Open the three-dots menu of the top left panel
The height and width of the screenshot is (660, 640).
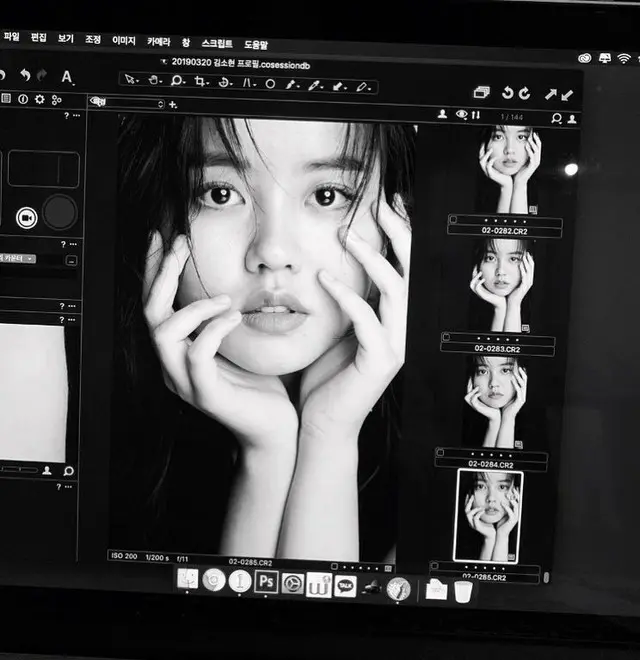pos(76,116)
